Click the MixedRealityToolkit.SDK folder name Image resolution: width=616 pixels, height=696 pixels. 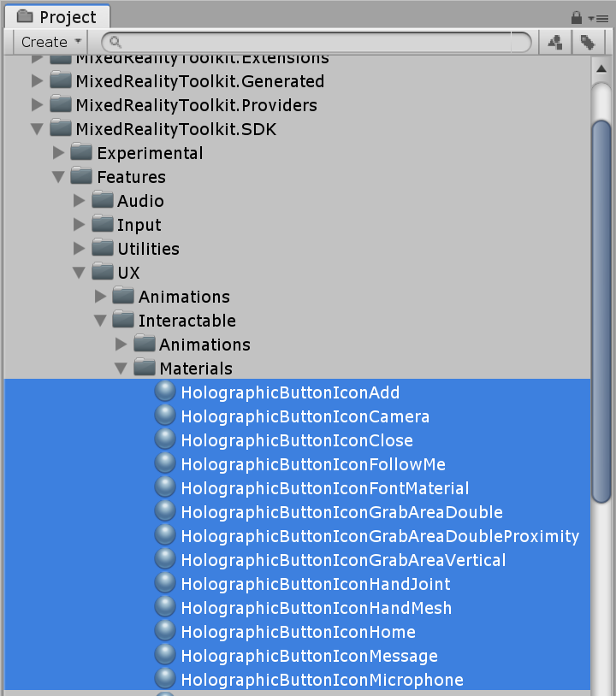click(176, 129)
